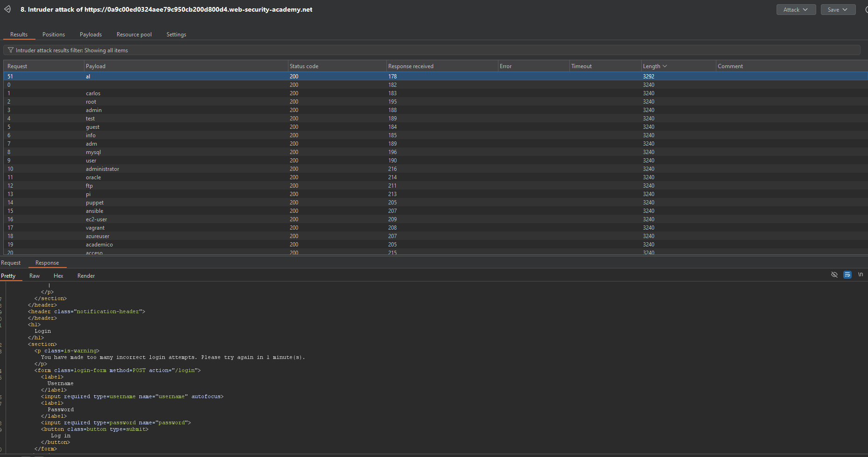Click the Status code column header
The height and width of the screenshot is (457, 868).
[x=304, y=66]
